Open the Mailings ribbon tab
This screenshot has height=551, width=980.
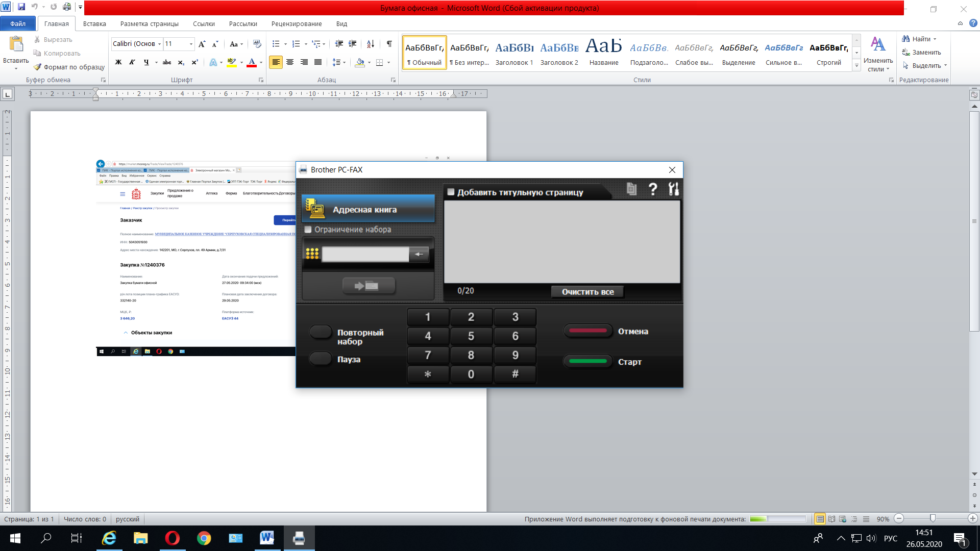point(243,23)
